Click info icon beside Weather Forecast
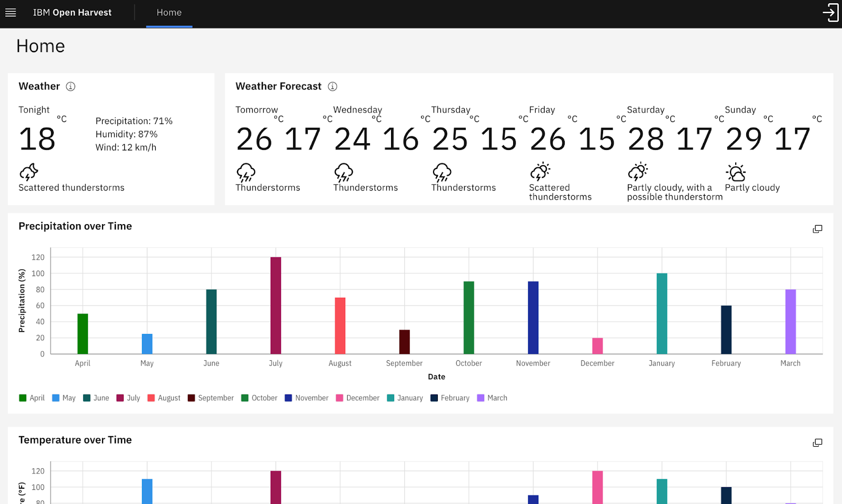The height and width of the screenshot is (504, 842). click(333, 86)
